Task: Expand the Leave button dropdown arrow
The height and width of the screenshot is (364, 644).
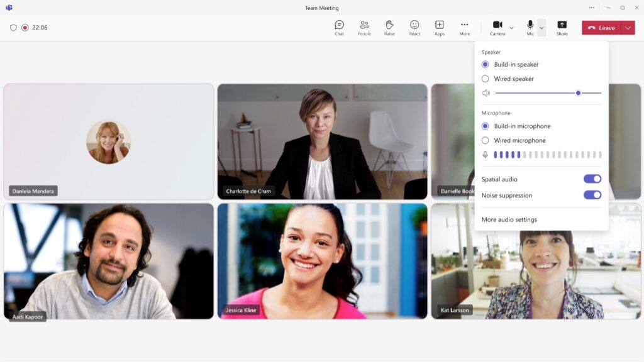Action: (x=628, y=28)
